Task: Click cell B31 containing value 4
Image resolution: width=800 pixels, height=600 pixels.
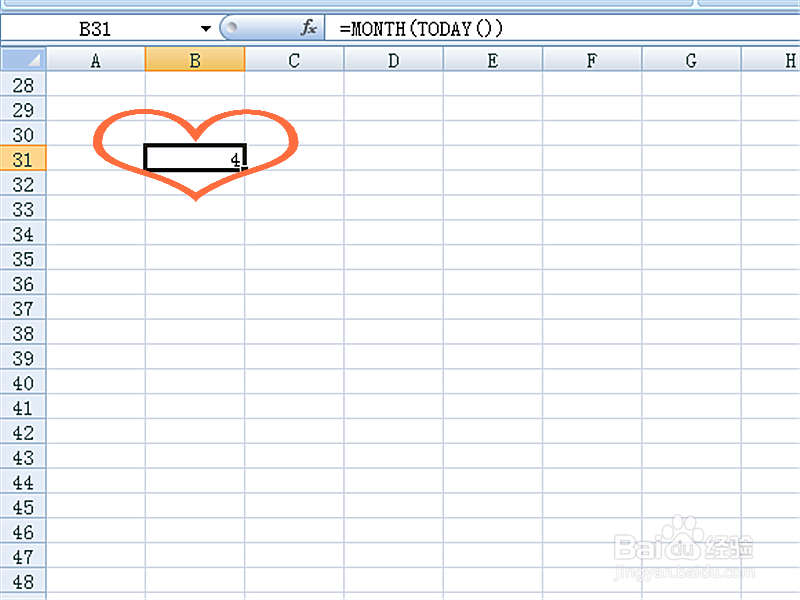Action: pos(195,158)
